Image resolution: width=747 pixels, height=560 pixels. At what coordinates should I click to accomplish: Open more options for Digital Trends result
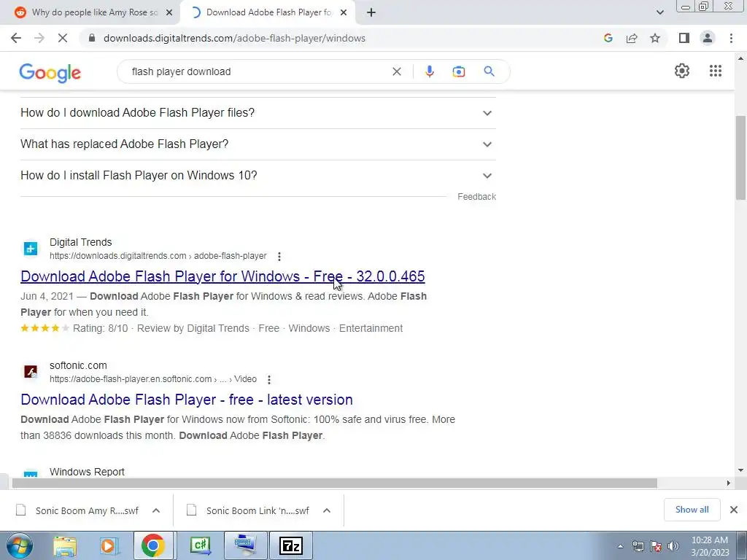pyautogui.click(x=279, y=256)
